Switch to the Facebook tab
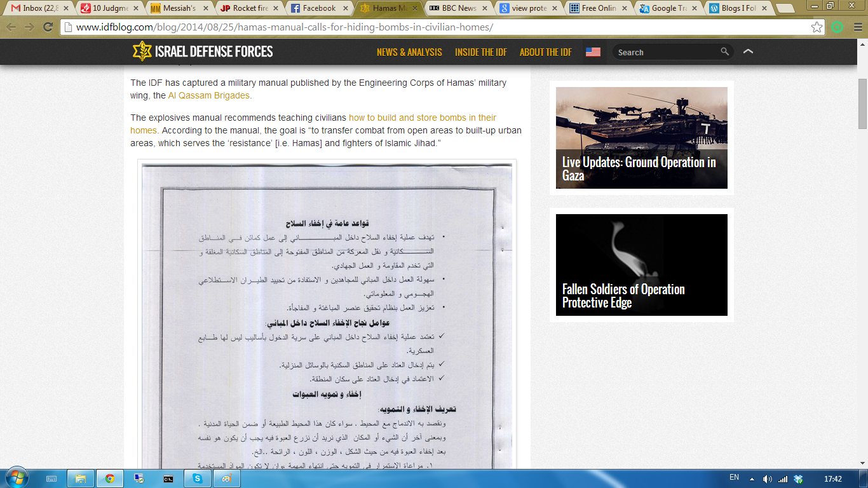Viewport: 868px width, 488px height. (x=318, y=8)
